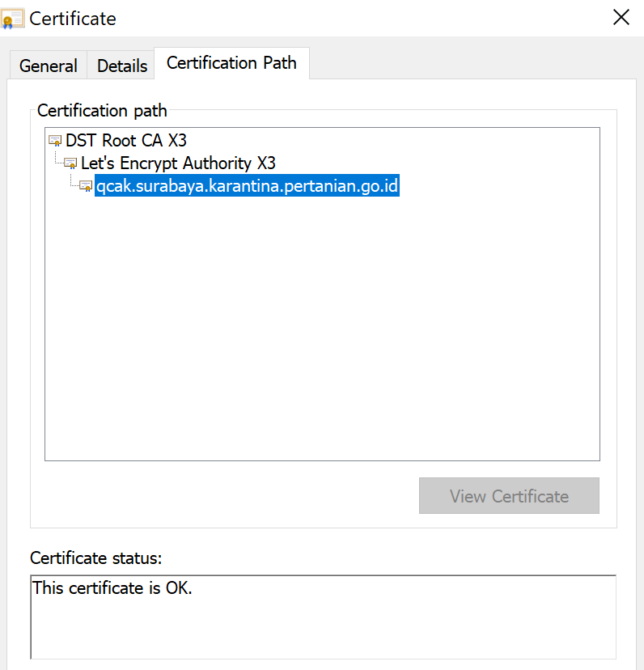The height and width of the screenshot is (670, 644).
Task: Close the Certificate dialog window
Action: 621,18
